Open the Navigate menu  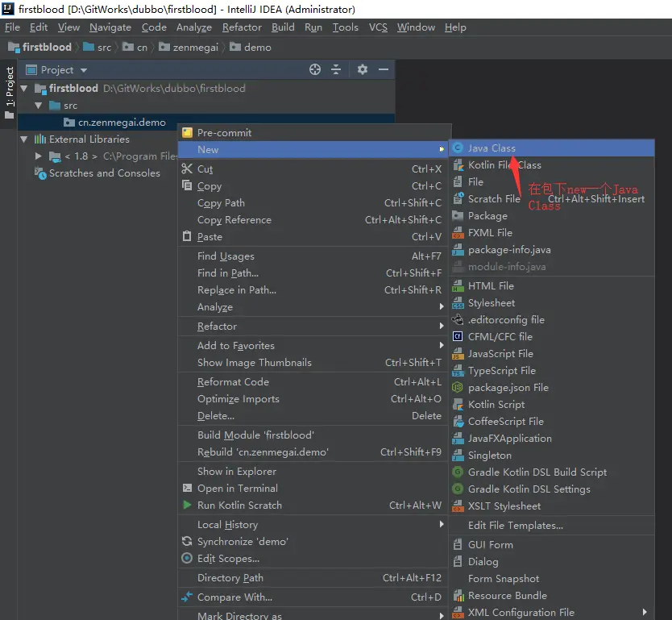tap(110, 27)
